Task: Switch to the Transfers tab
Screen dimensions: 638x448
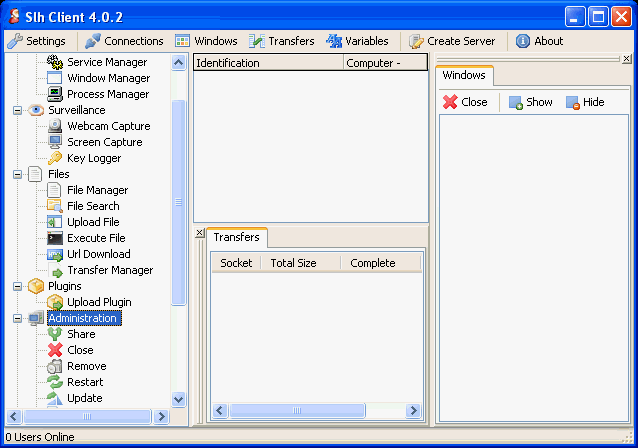Action: pos(237,237)
